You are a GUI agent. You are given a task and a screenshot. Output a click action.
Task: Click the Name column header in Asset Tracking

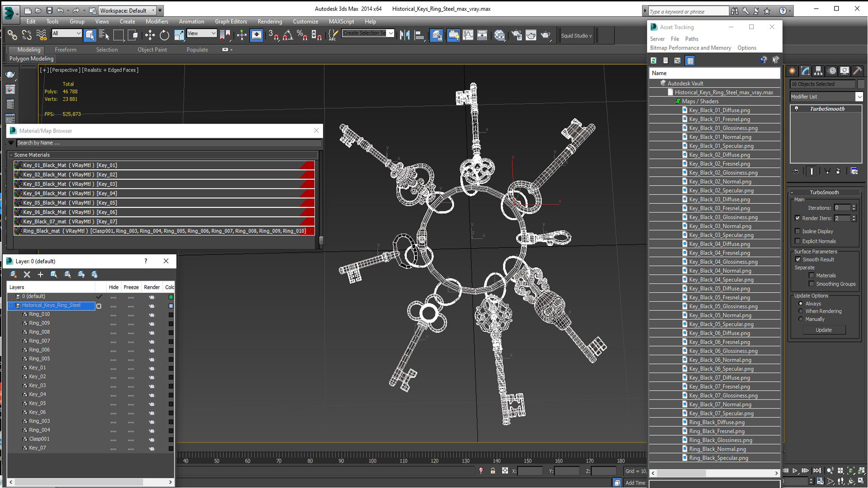714,73
